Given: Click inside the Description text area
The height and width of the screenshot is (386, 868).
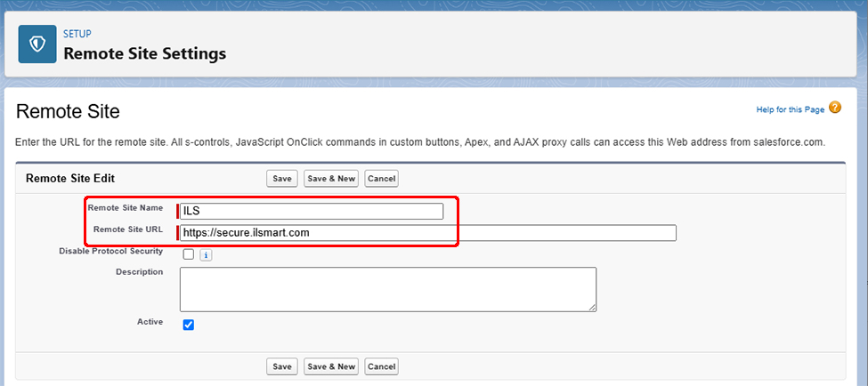Looking at the screenshot, I should pyautogui.click(x=388, y=290).
